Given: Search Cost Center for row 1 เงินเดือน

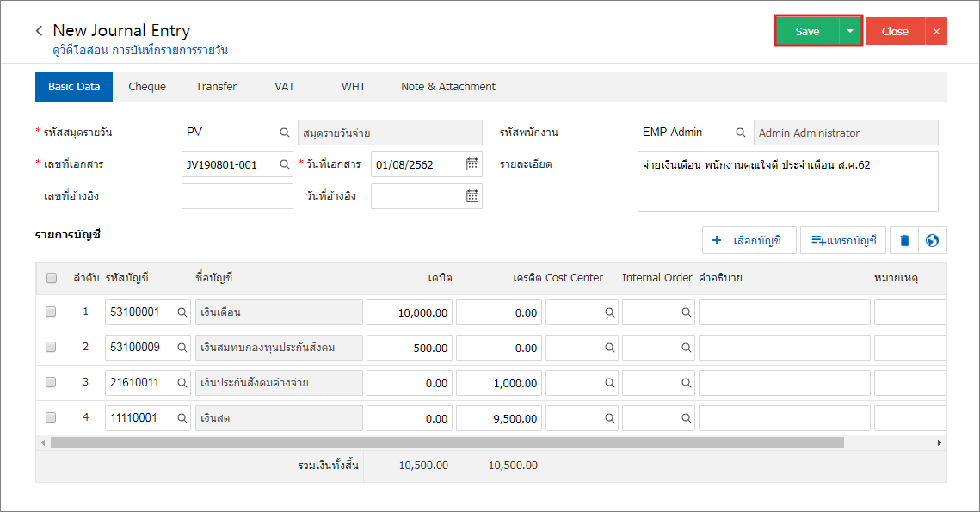Looking at the screenshot, I should (609, 312).
